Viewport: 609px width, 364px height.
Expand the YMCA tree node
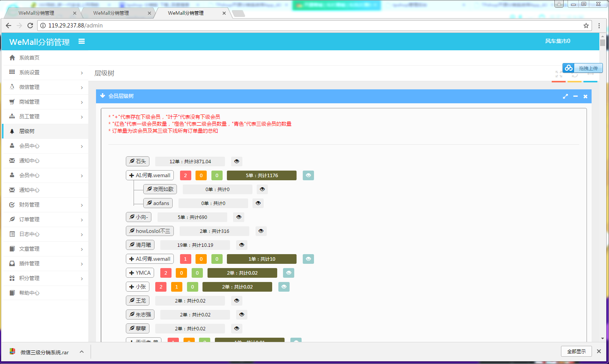pyautogui.click(x=140, y=273)
